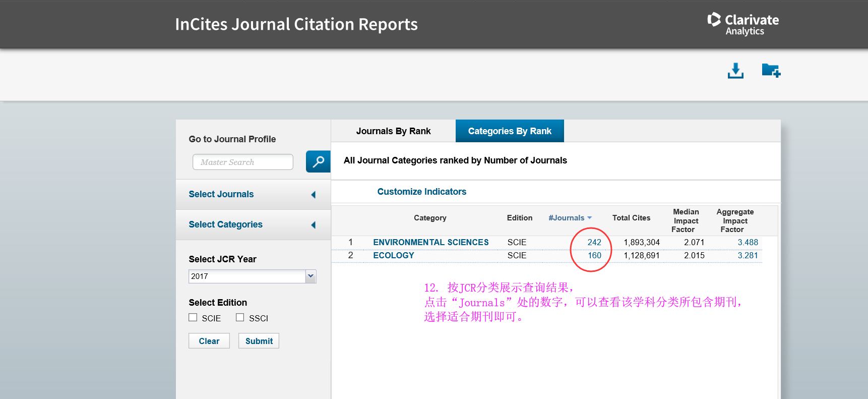Click the add-to-folder icon

tap(771, 71)
